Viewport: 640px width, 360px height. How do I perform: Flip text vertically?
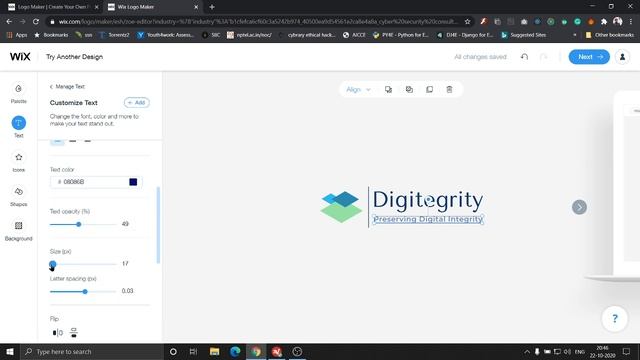(73, 333)
